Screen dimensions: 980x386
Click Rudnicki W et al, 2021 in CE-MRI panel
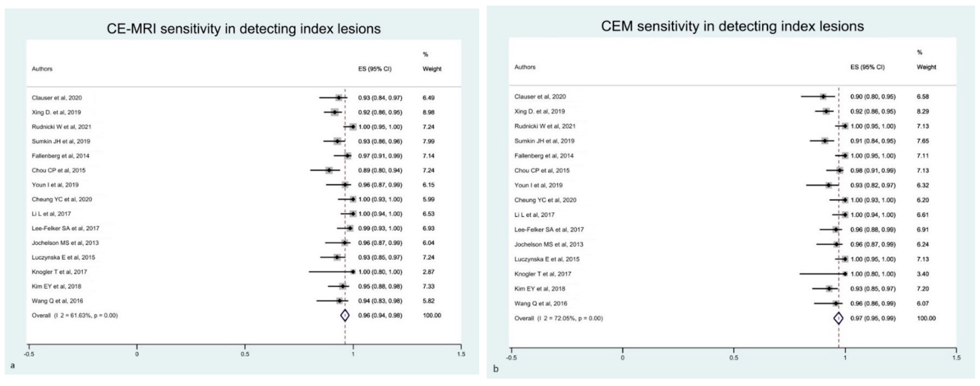(x=62, y=127)
